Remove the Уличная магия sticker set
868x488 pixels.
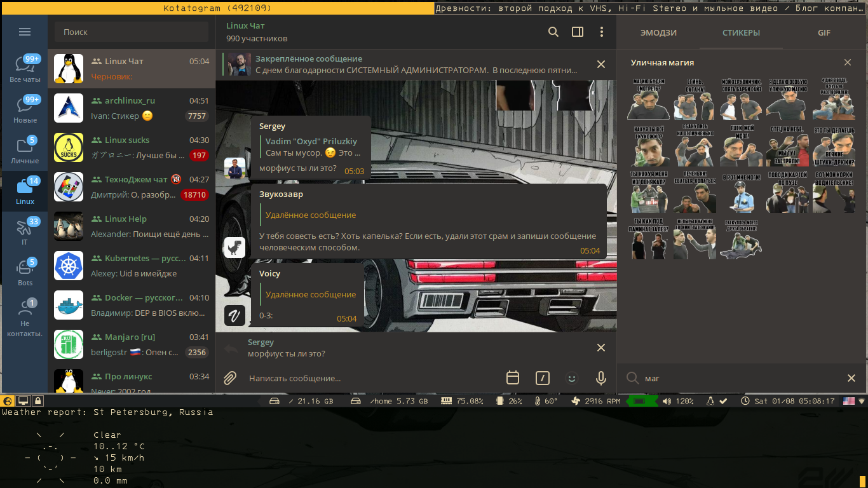coord(848,62)
